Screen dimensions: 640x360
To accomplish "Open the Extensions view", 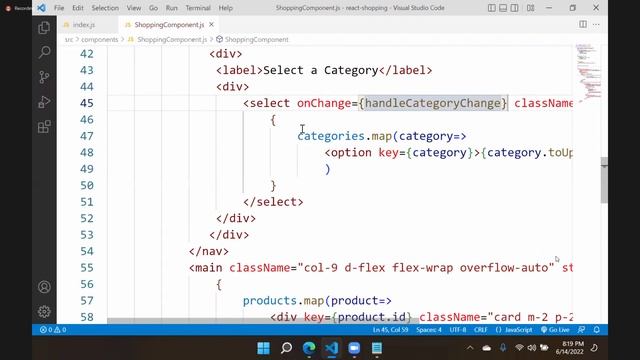I will point(44,127).
